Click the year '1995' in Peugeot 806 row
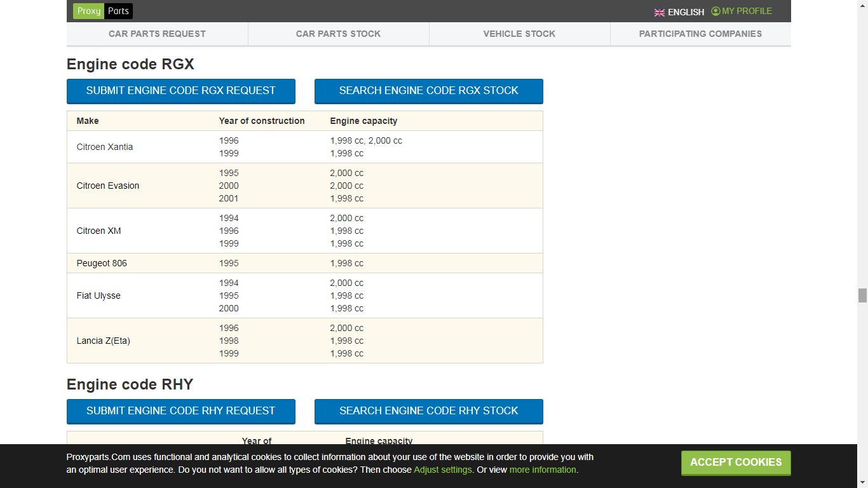This screenshot has width=868, height=488. coord(229,263)
